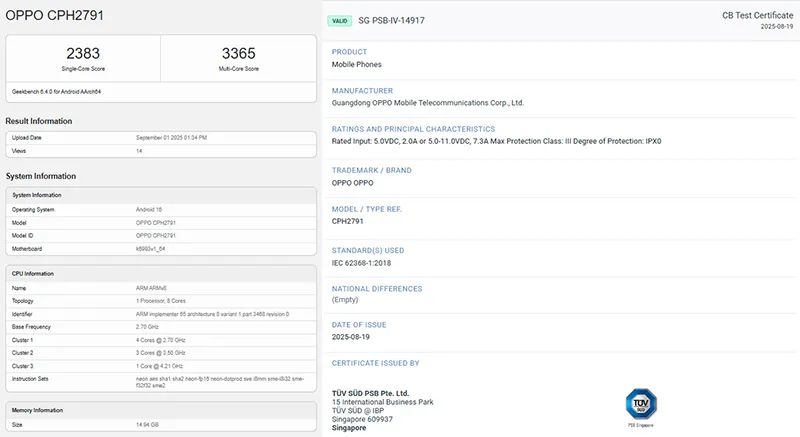Click the TÜV SÜD octagon logo
Viewport: 800px width, 437px height.
pos(640,403)
